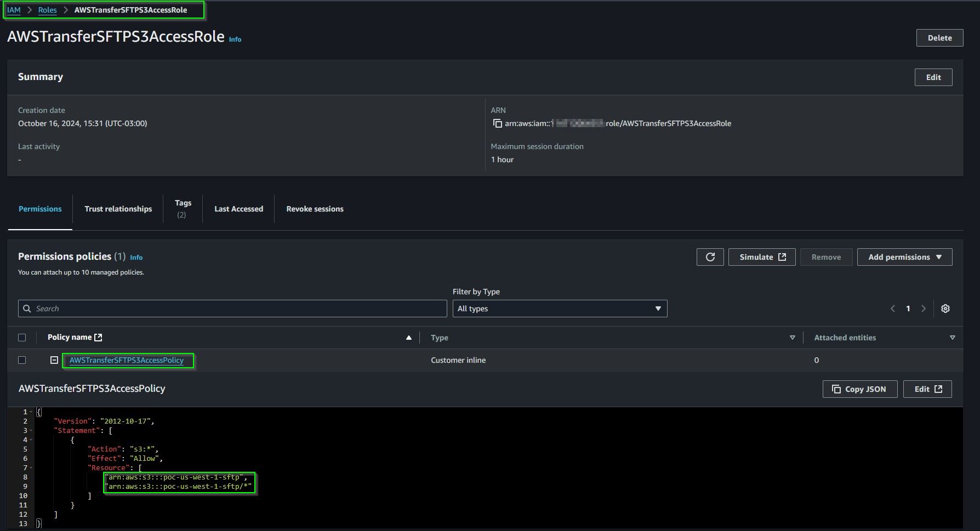980x531 pixels.
Task: Click the "Customer inline" type cell
Action: click(x=458, y=360)
